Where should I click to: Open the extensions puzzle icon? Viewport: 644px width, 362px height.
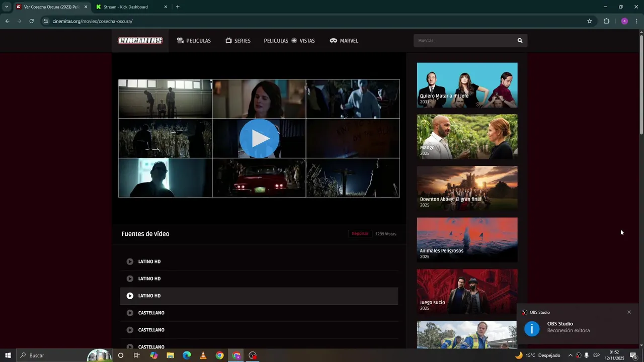tap(606, 21)
